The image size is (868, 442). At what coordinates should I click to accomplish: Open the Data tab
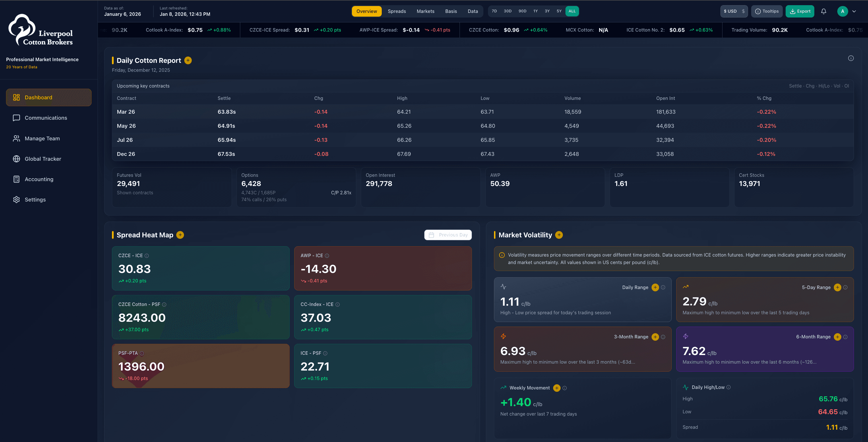(472, 11)
